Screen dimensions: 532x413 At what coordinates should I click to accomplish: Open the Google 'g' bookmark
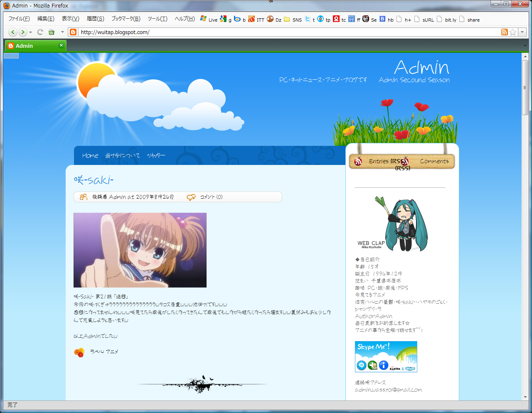(226, 19)
